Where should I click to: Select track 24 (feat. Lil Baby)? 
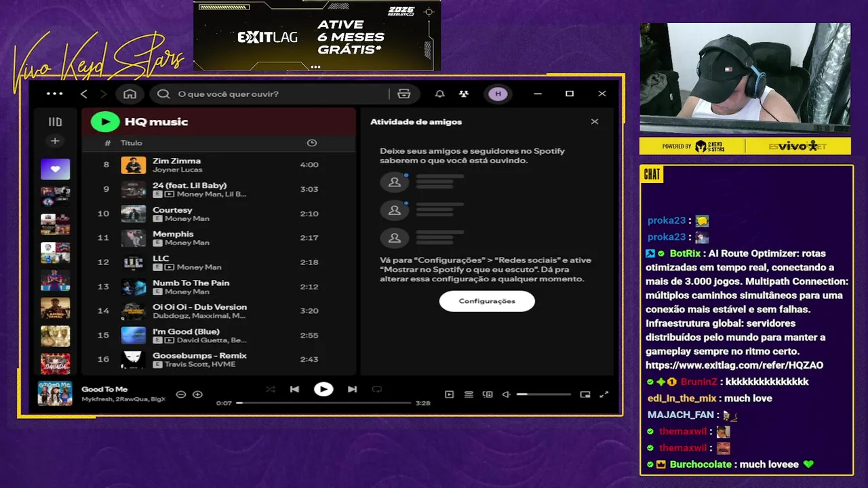click(218, 189)
